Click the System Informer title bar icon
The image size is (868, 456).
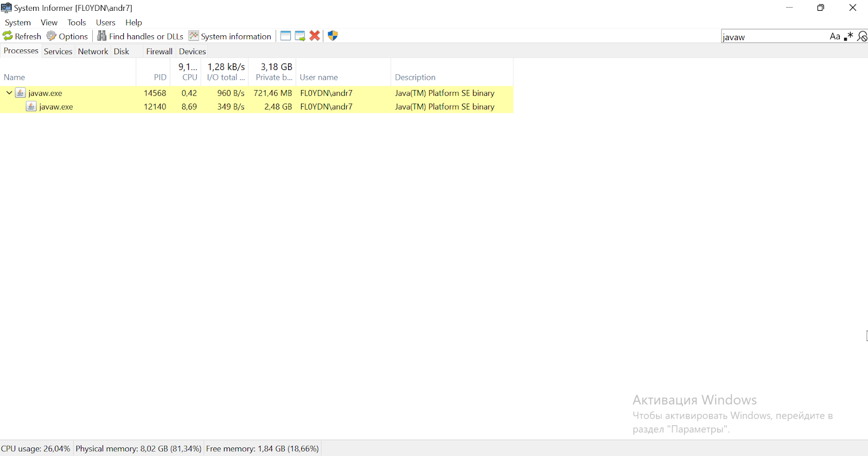coord(7,8)
